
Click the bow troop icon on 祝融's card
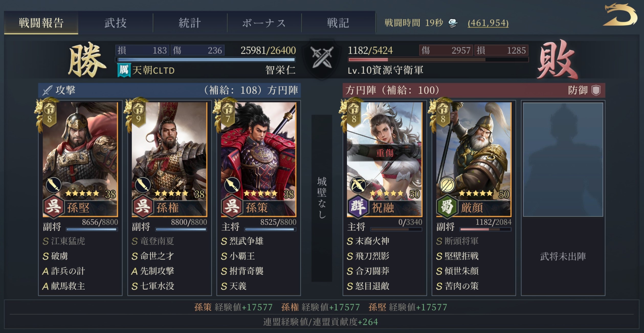(358, 185)
